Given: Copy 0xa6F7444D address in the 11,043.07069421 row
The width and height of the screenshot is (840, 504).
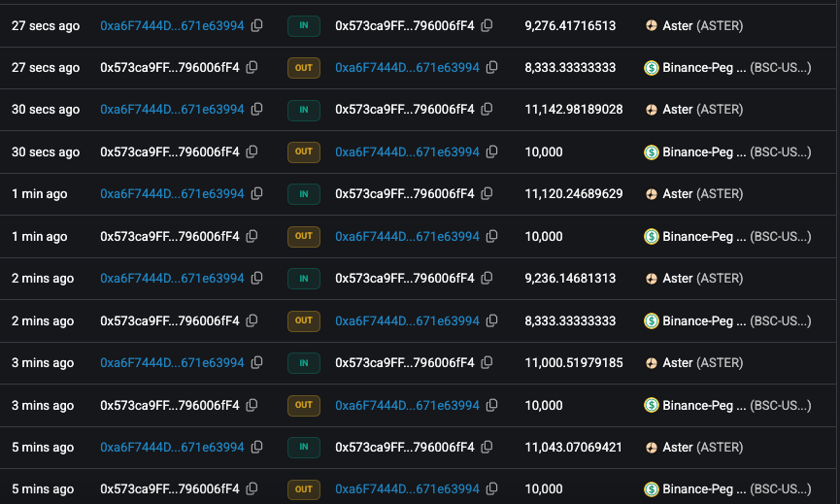Looking at the screenshot, I should click(x=257, y=447).
